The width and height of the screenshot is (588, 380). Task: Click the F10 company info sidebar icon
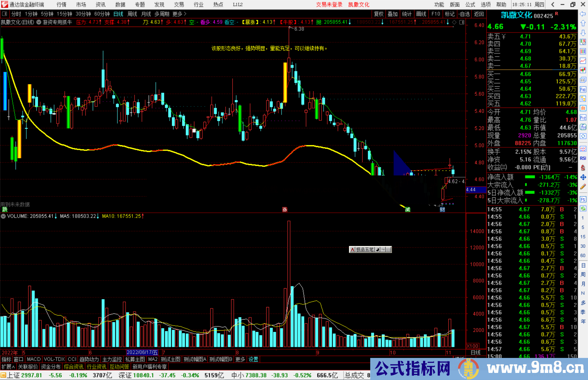[x=583, y=89]
